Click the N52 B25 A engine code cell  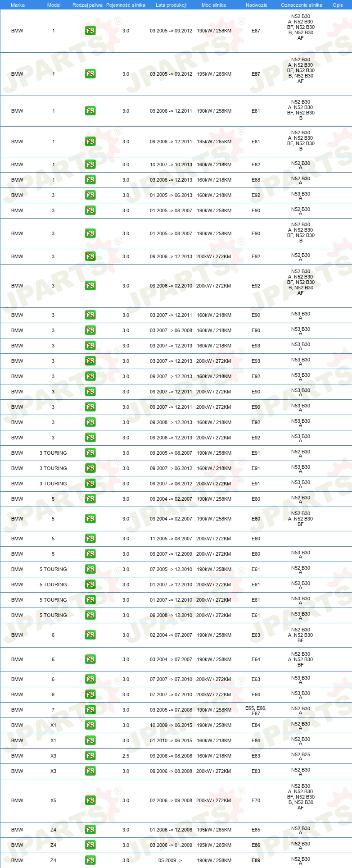[301, 756]
